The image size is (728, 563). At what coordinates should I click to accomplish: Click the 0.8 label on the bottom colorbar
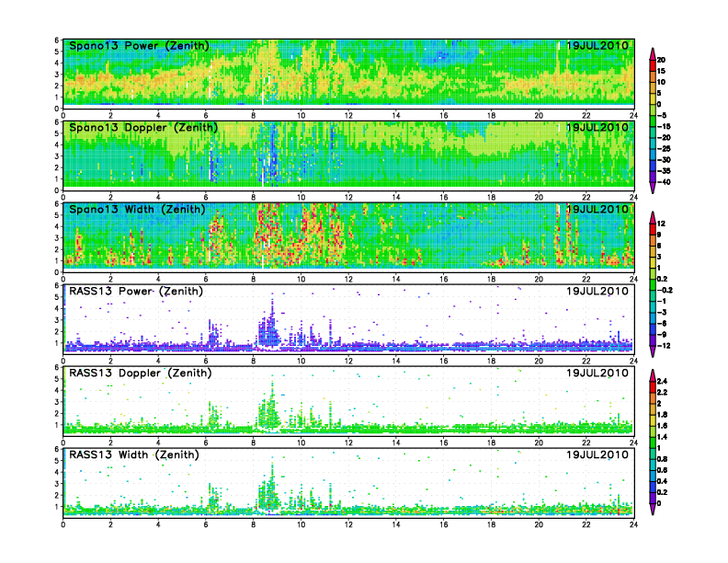(x=662, y=459)
